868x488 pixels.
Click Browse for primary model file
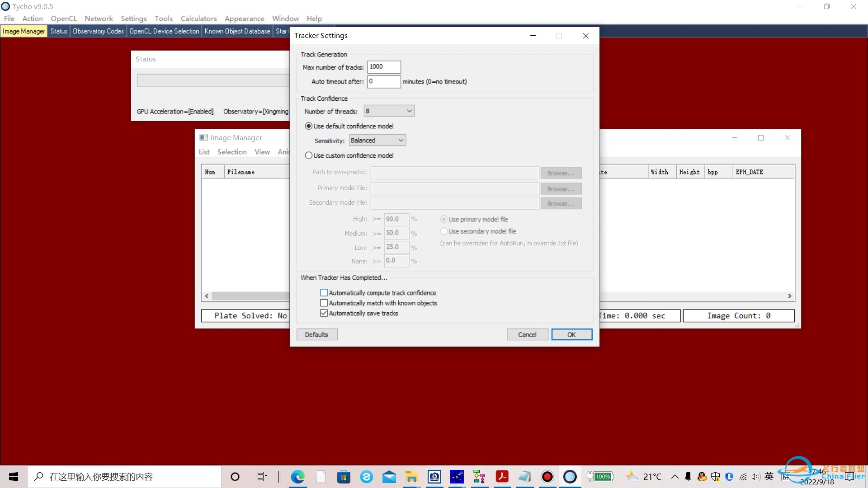pos(560,188)
